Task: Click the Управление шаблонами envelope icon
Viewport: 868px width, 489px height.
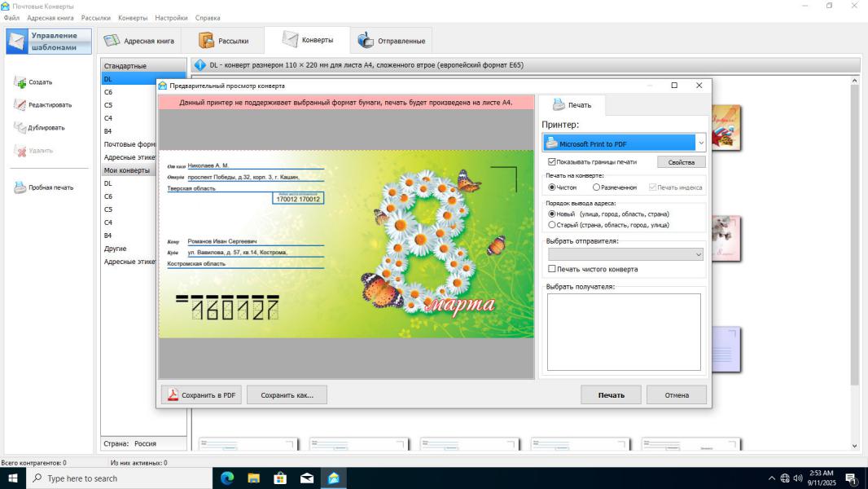Action: click(17, 42)
